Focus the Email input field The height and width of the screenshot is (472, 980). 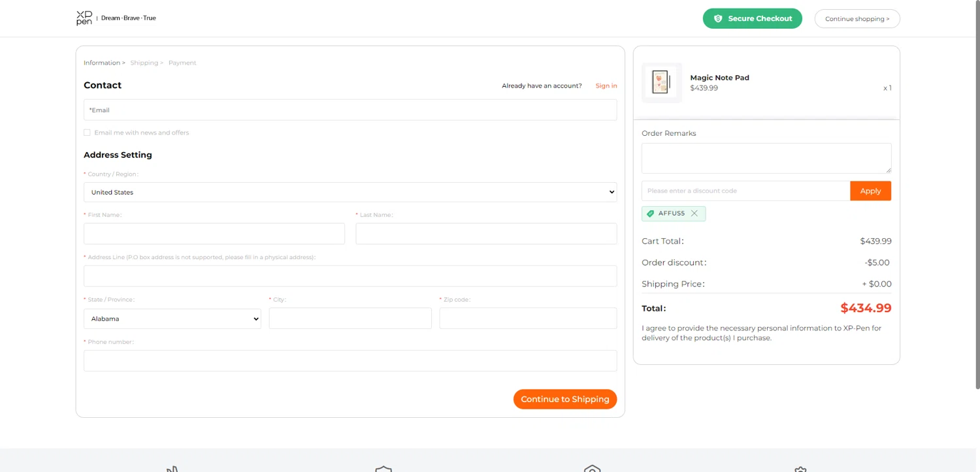coord(350,110)
